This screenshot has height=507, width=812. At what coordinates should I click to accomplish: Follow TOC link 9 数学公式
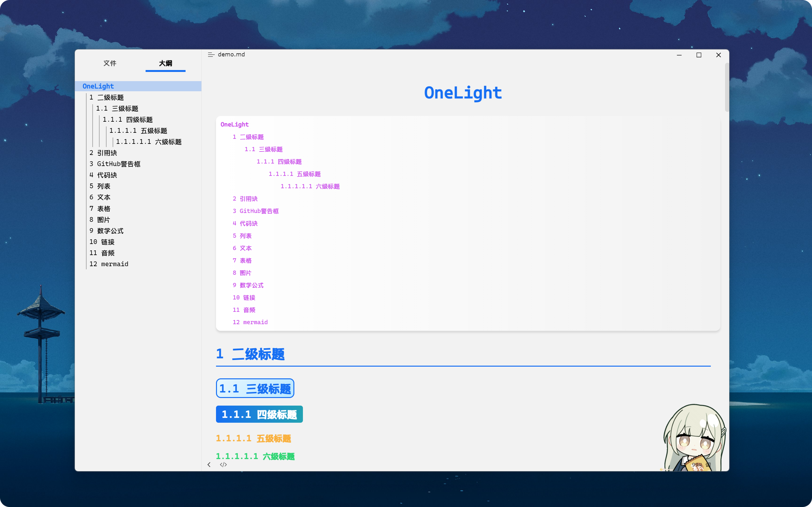click(248, 285)
